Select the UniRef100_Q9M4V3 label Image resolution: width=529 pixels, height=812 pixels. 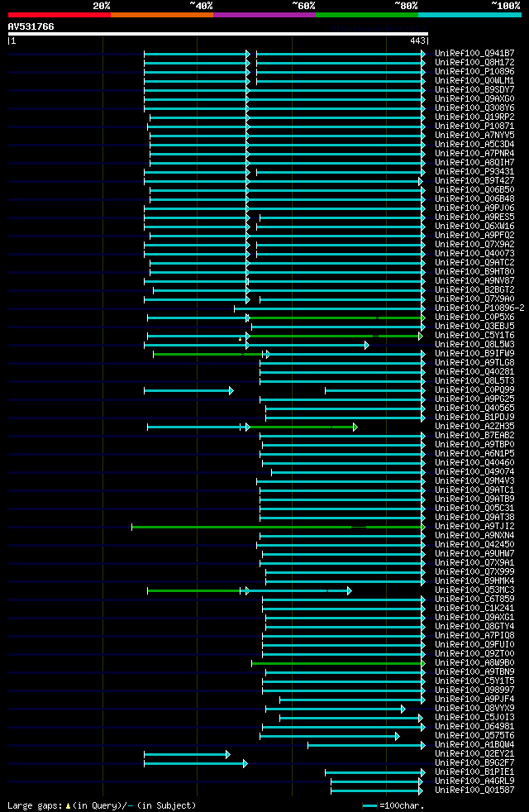click(x=474, y=481)
